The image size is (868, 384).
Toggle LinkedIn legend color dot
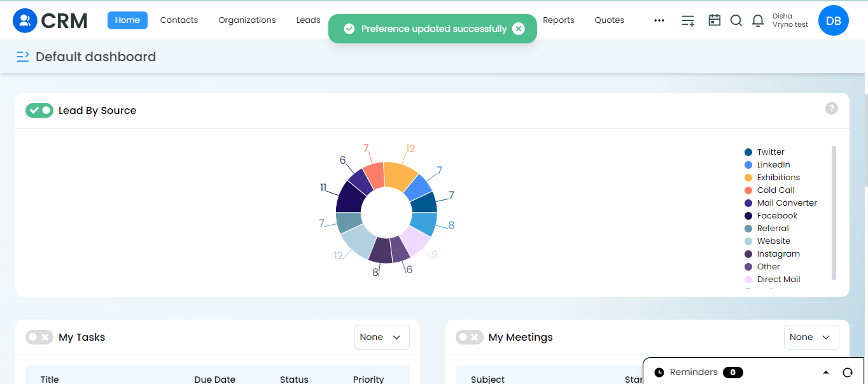point(748,165)
